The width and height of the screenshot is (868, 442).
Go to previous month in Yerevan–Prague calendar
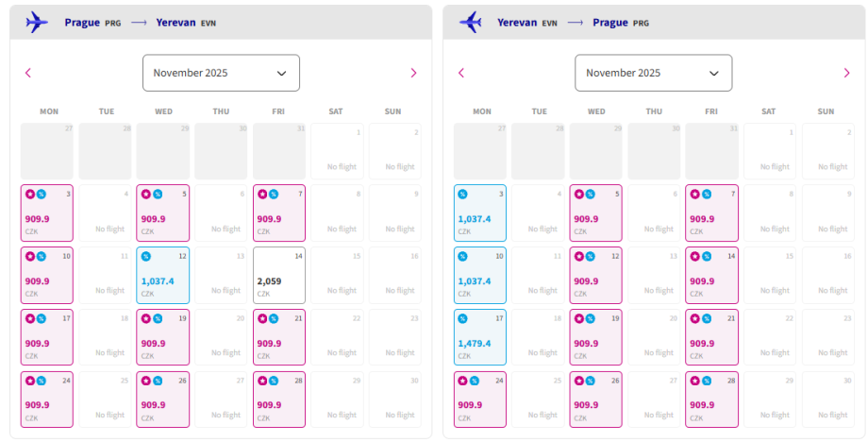[x=461, y=73]
